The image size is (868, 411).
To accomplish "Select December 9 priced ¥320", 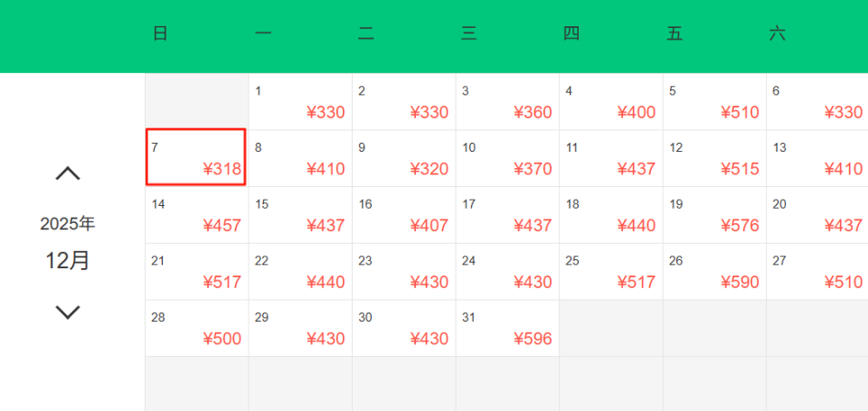I will pos(403,158).
